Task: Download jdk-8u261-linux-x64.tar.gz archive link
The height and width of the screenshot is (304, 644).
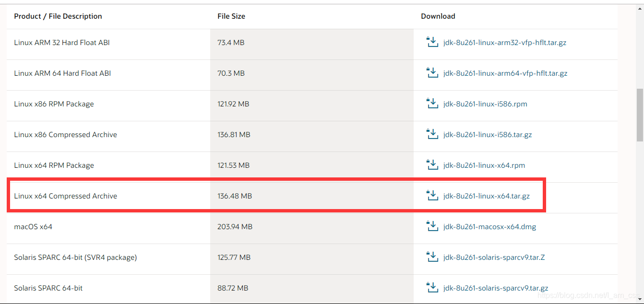Action: coord(487,196)
